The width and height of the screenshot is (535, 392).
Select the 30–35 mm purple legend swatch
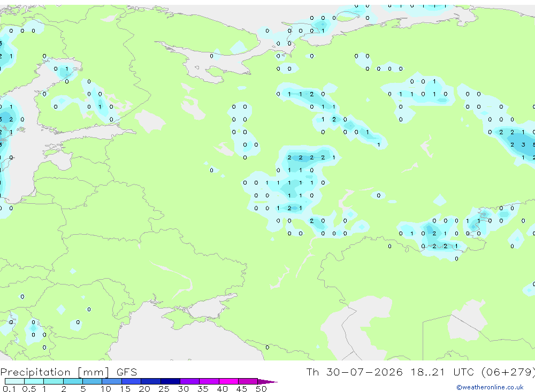coord(190,381)
